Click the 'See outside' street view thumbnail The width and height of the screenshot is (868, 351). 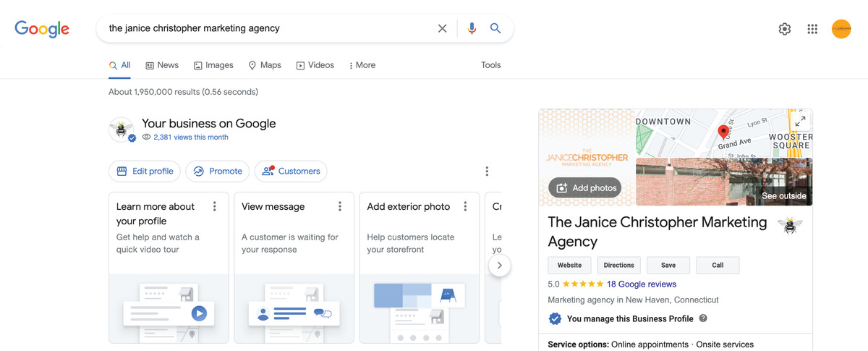pyautogui.click(x=724, y=182)
